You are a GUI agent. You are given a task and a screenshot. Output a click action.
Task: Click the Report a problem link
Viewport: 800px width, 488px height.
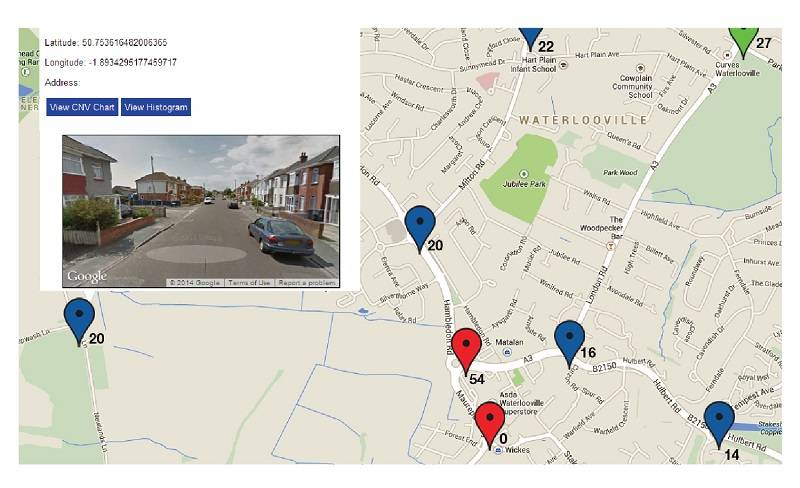pos(307,282)
